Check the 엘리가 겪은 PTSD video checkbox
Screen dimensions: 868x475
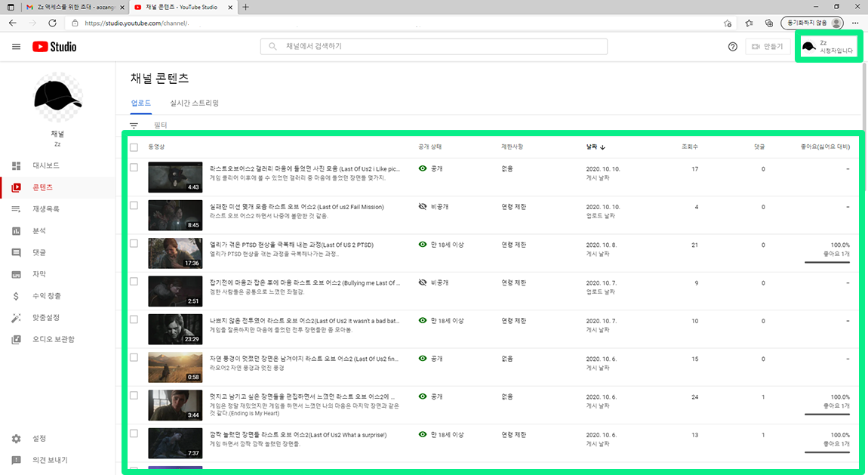[x=134, y=244]
